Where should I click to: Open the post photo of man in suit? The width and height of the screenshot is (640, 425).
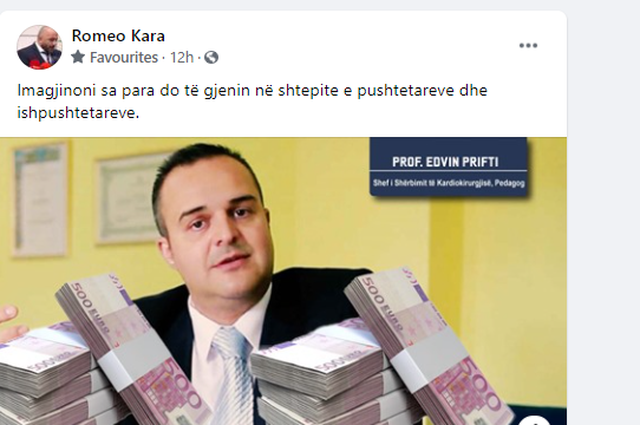click(x=283, y=281)
